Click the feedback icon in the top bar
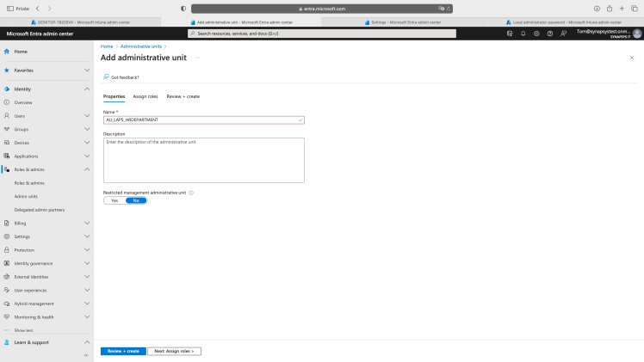This screenshot has height=362, width=644. (563, 34)
